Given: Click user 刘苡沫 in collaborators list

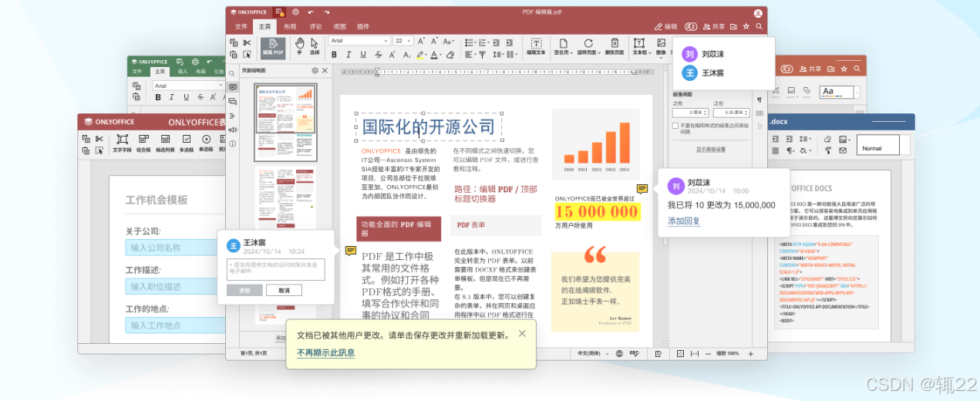Looking at the screenshot, I should [x=703, y=55].
